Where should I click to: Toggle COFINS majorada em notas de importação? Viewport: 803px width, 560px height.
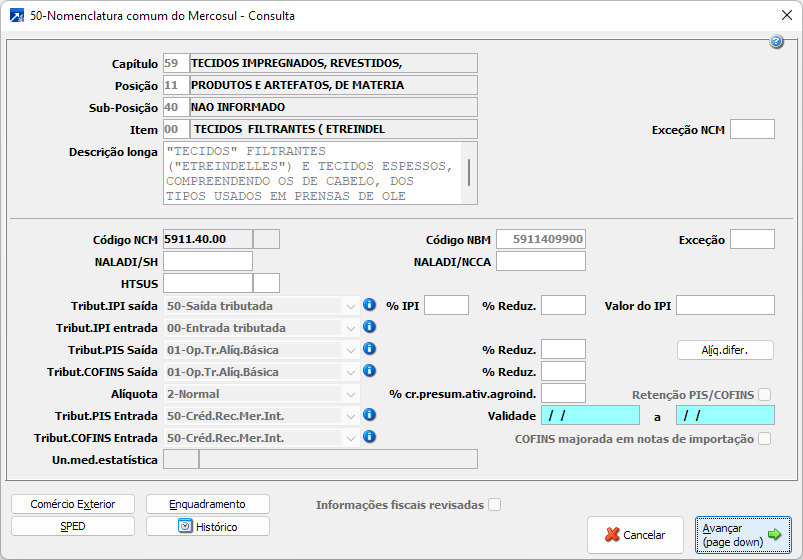click(x=765, y=439)
